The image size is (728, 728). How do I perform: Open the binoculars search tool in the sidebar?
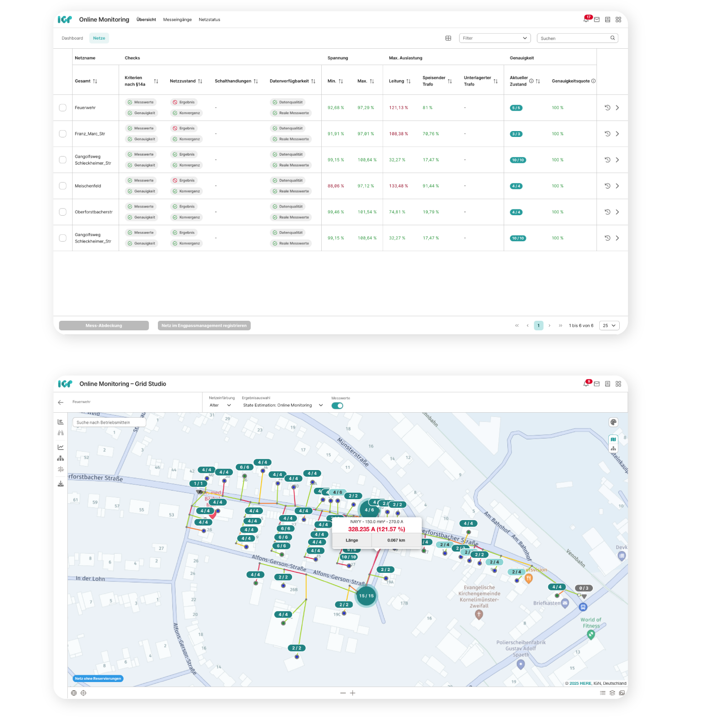coord(61,433)
